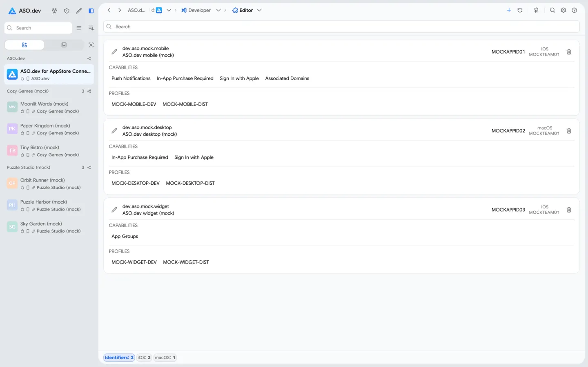This screenshot has width=588, height=367.
Task: Edit the dev.aso.mock.desktop identifier
Action: [x=114, y=131]
